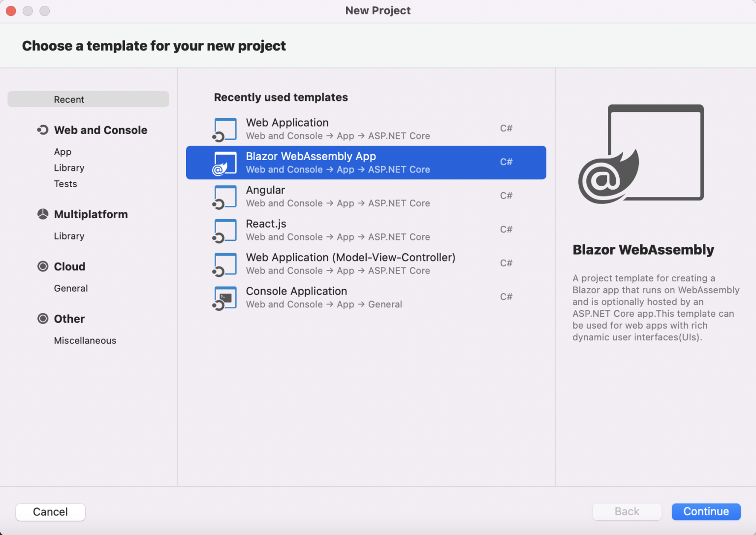Select Tests under Web and Console
The height and width of the screenshot is (535, 756).
tap(65, 184)
